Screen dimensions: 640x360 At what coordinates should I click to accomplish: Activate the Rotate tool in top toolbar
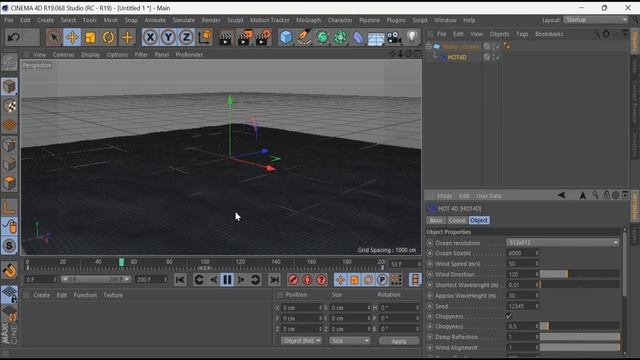click(108, 38)
